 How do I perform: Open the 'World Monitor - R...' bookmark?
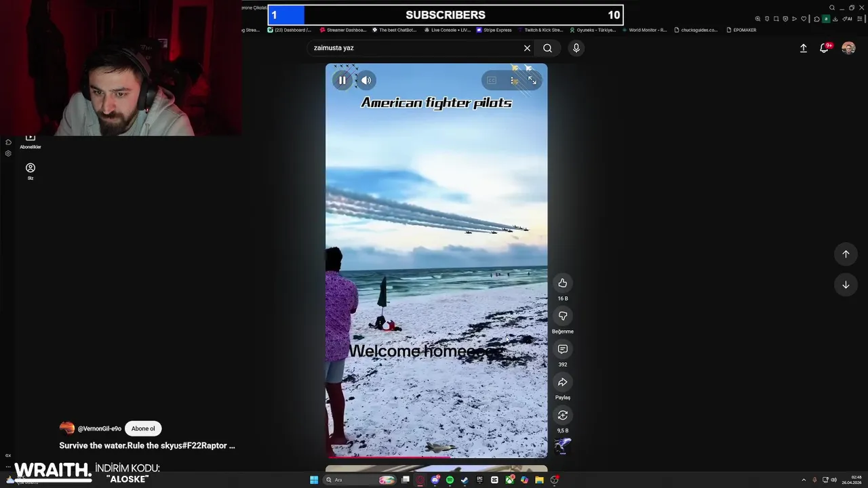coord(645,30)
